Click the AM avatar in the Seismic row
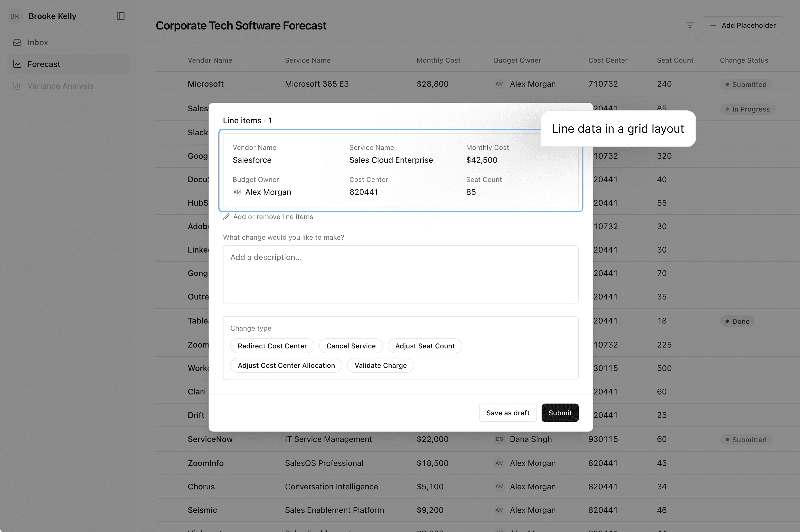This screenshot has height=532, width=800. (x=499, y=510)
